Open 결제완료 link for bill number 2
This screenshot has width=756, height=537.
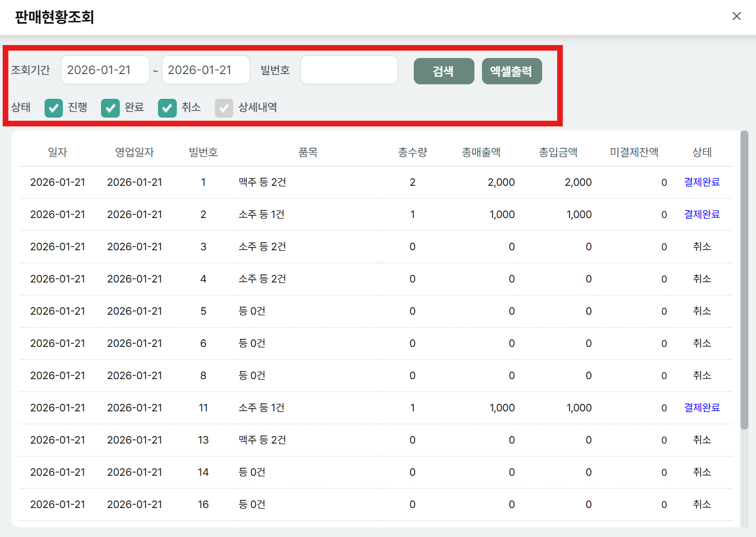point(701,214)
